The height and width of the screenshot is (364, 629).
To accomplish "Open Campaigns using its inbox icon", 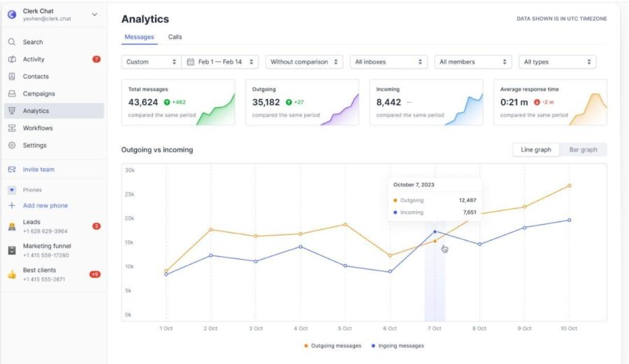I will pyautogui.click(x=12, y=94).
